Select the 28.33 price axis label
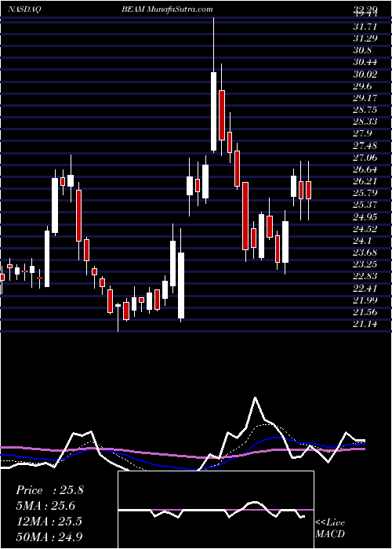The height and width of the screenshot is (549, 392). [x=365, y=122]
